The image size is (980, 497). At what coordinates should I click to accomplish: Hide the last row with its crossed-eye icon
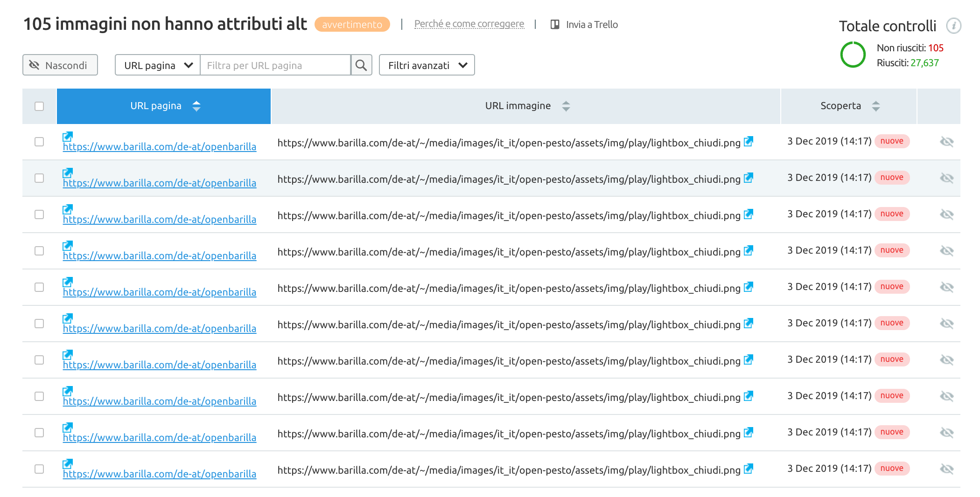[x=946, y=469]
